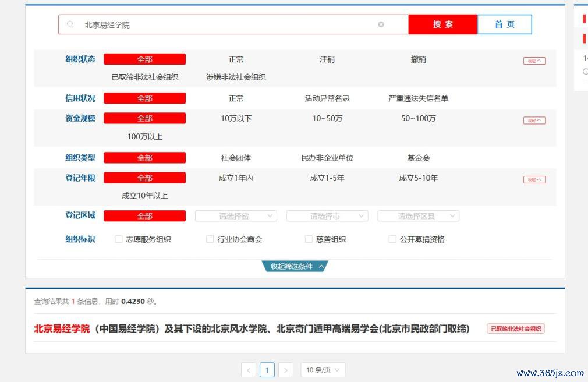Open the 10 条/页 page size dropdown
This screenshot has height=382, width=588.
323,370
